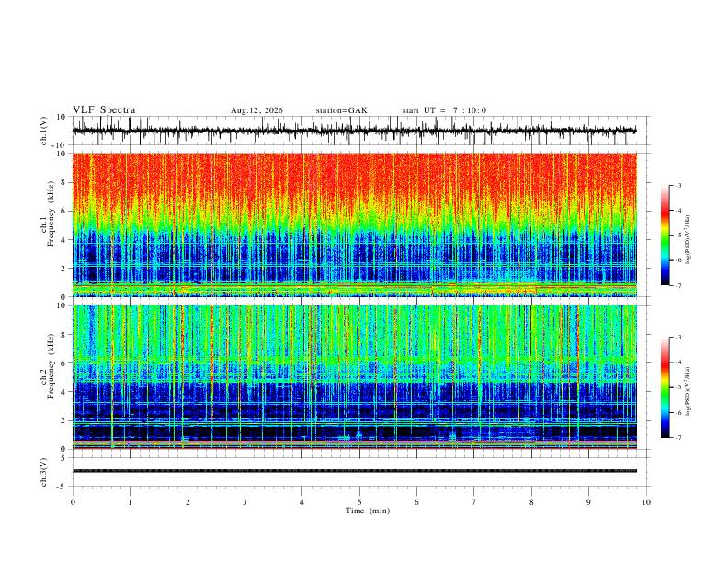Click the ch.3(V) axis label
Screen dimensions: 728x563
44,472
